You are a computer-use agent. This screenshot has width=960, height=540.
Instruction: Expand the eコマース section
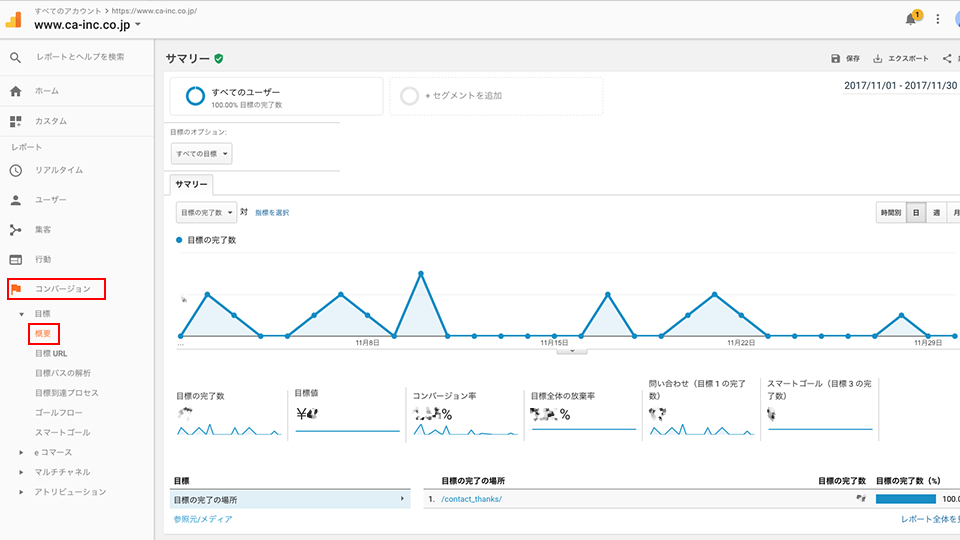(21, 452)
